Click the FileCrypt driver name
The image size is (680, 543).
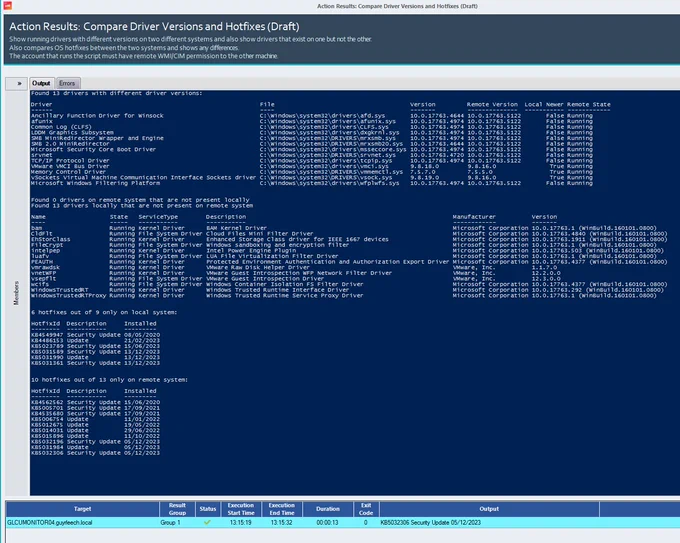tap(47, 245)
